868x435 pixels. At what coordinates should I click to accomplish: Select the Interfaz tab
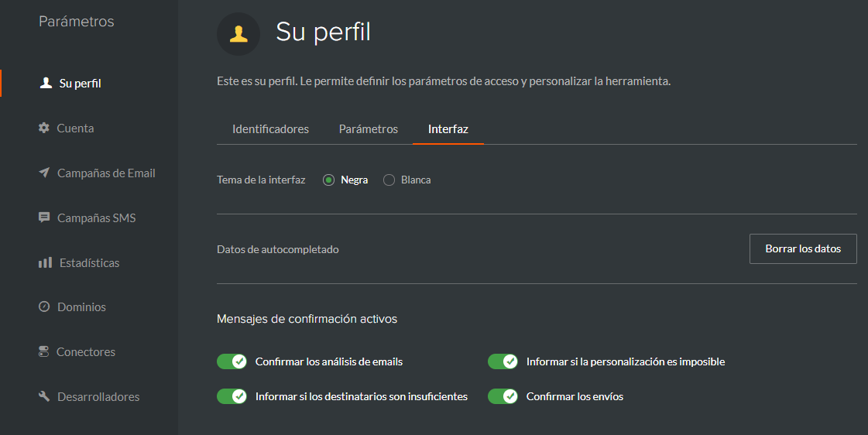click(x=448, y=129)
